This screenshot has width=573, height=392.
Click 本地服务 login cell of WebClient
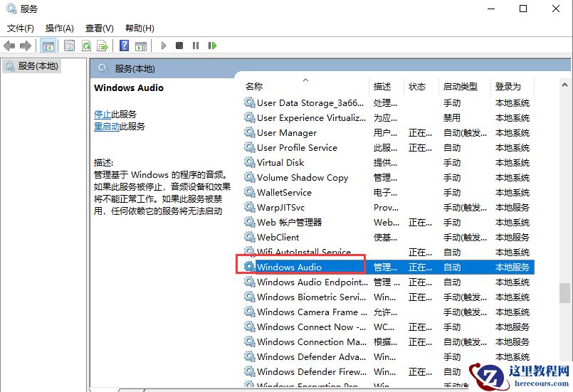click(x=512, y=238)
